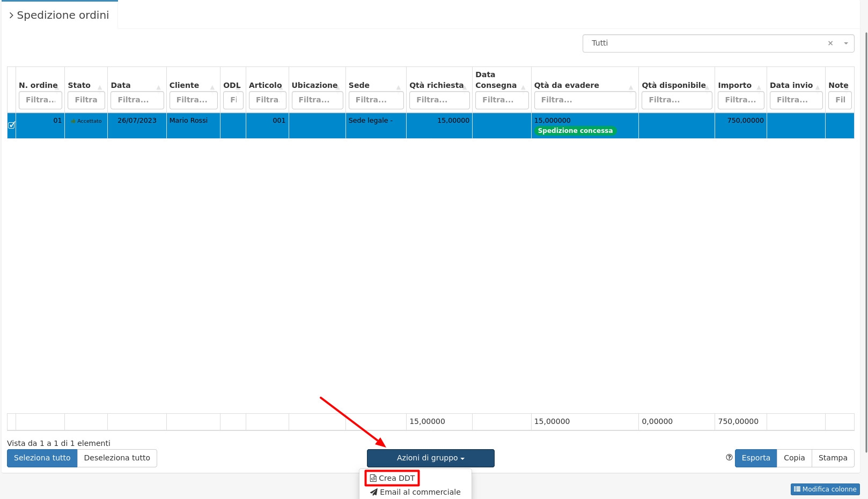Sort by the Data invio column header
Viewport: 868px width, 499px height.
click(791, 85)
